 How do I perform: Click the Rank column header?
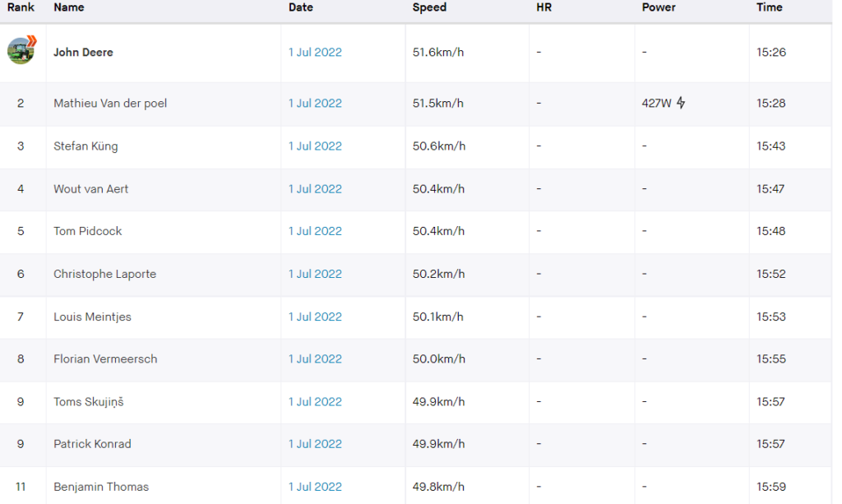click(21, 7)
